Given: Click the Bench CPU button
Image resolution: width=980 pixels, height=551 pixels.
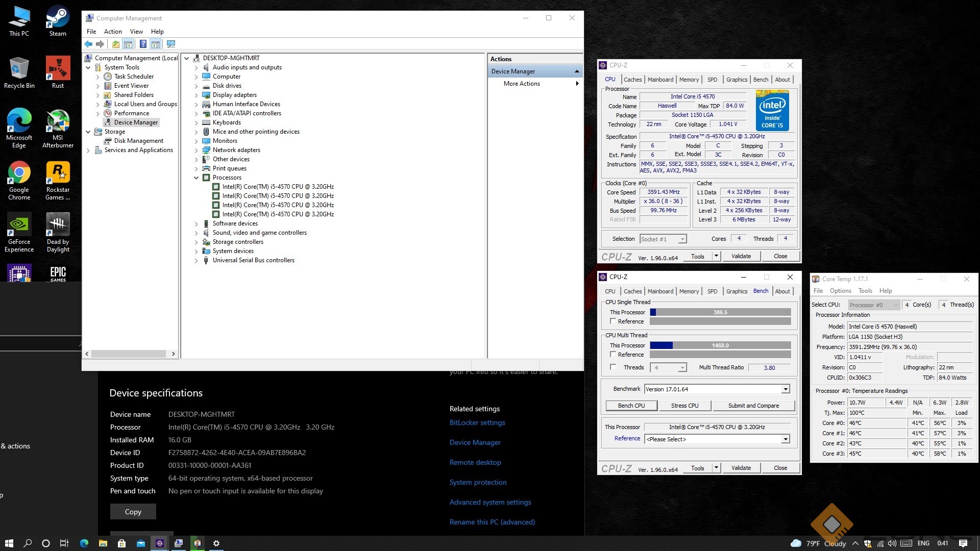Looking at the screenshot, I should (631, 406).
